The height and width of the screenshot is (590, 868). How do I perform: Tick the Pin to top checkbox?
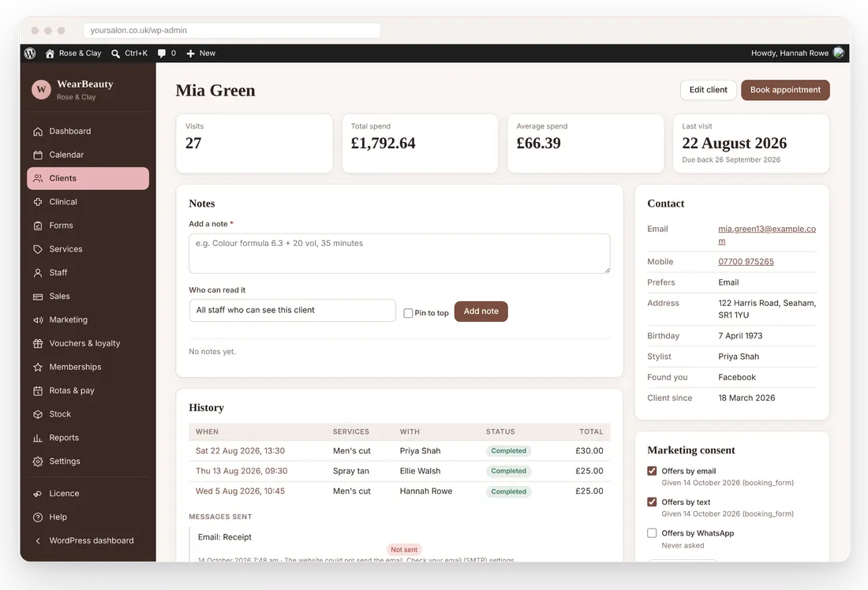click(x=408, y=313)
